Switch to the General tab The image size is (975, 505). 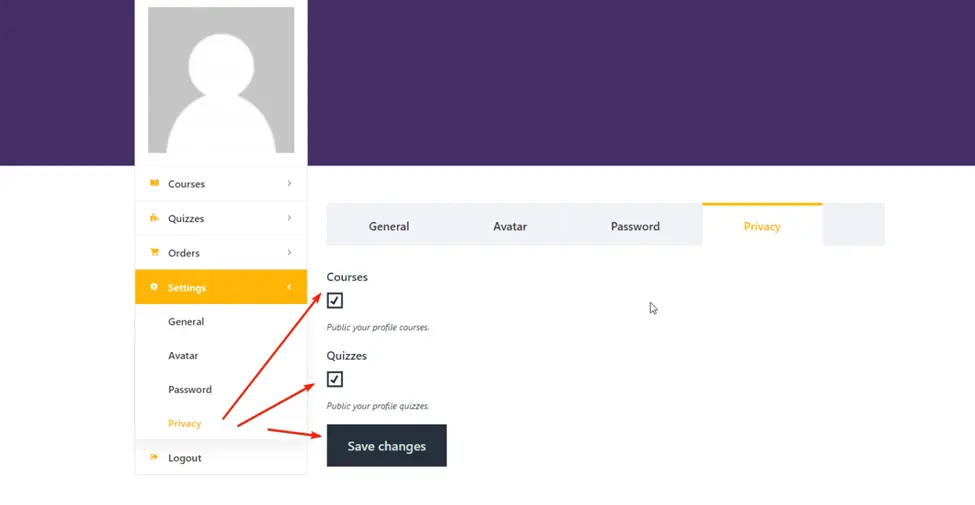click(x=389, y=226)
